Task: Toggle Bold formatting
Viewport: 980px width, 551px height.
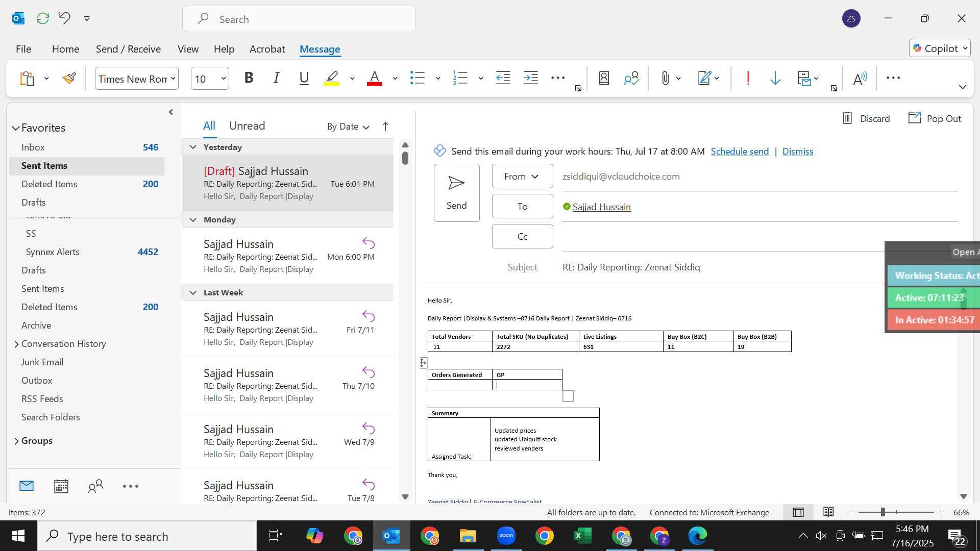Action: [x=249, y=78]
